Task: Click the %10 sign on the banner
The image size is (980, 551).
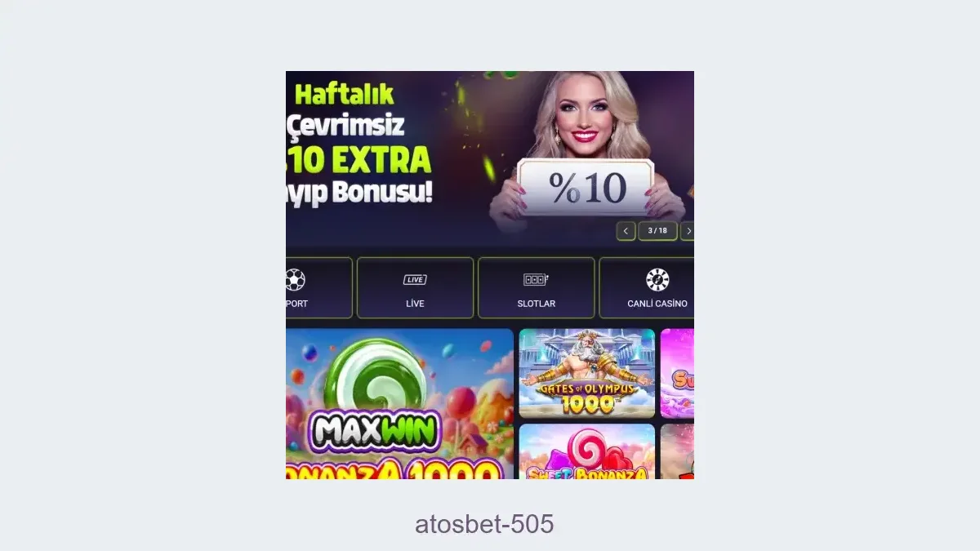Action: point(586,188)
